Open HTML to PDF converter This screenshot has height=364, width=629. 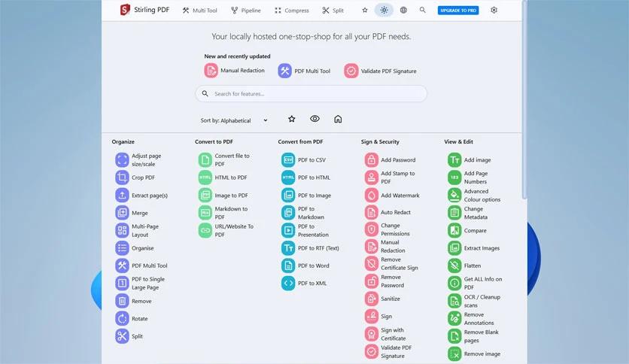click(x=223, y=177)
